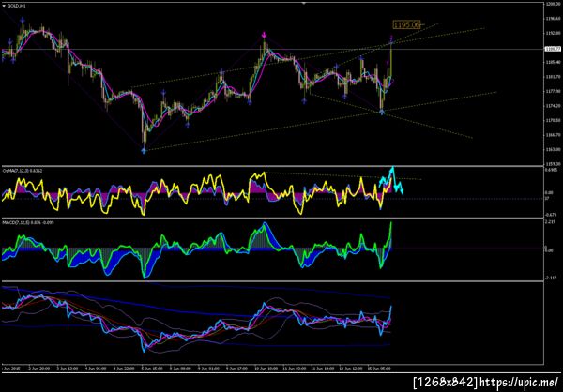Click the current price tag on price axis
Viewport: 563px width, 392px height.
(x=551, y=49)
